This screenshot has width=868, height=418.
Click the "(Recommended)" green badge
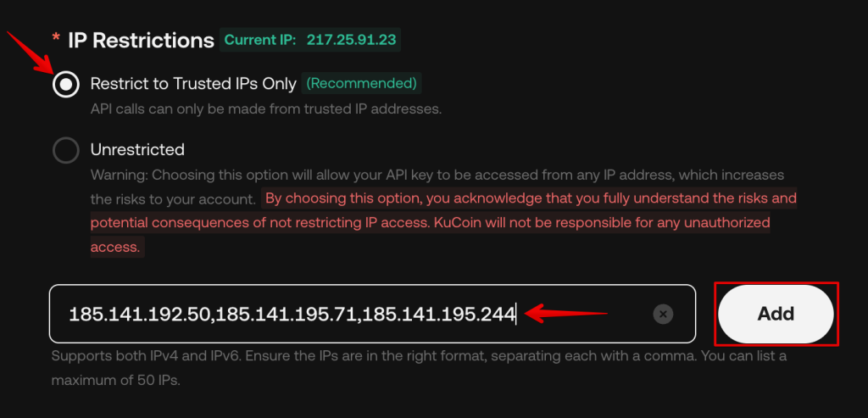(x=362, y=83)
